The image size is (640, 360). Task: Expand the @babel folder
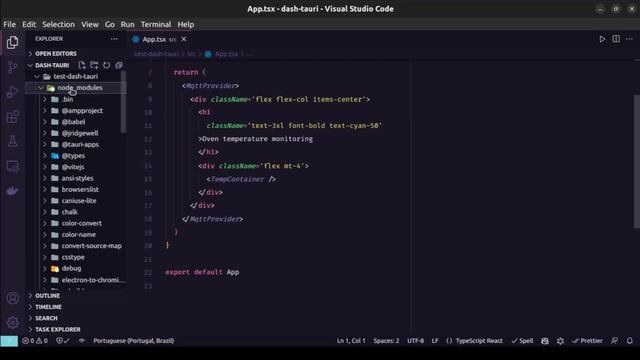tap(76, 122)
